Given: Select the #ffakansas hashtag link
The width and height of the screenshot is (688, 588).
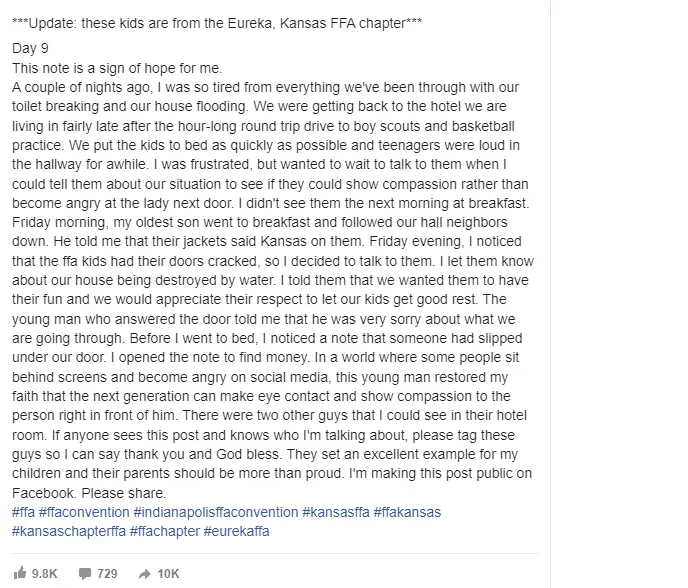Looking at the screenshot, I should pos(407,512).
